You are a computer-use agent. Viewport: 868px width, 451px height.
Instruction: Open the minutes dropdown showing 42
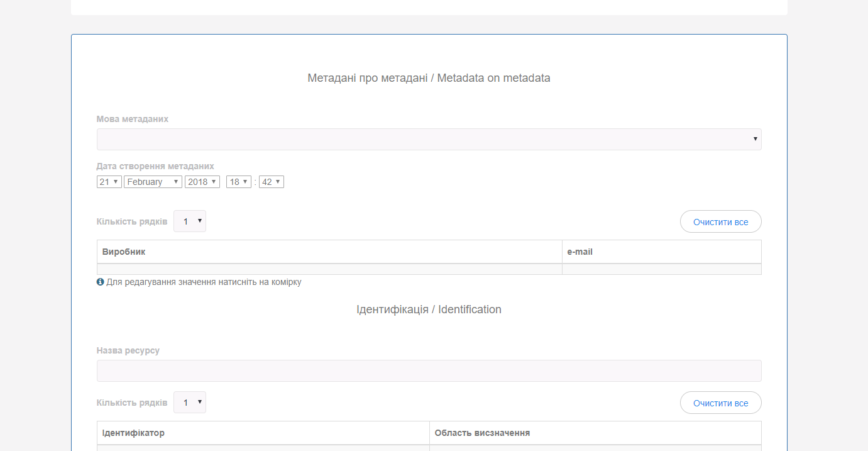(x=272, y=182)
